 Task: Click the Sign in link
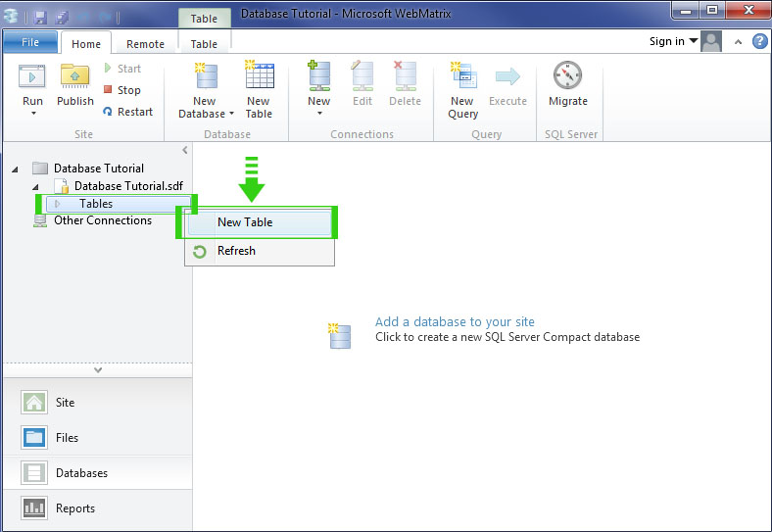666,41
